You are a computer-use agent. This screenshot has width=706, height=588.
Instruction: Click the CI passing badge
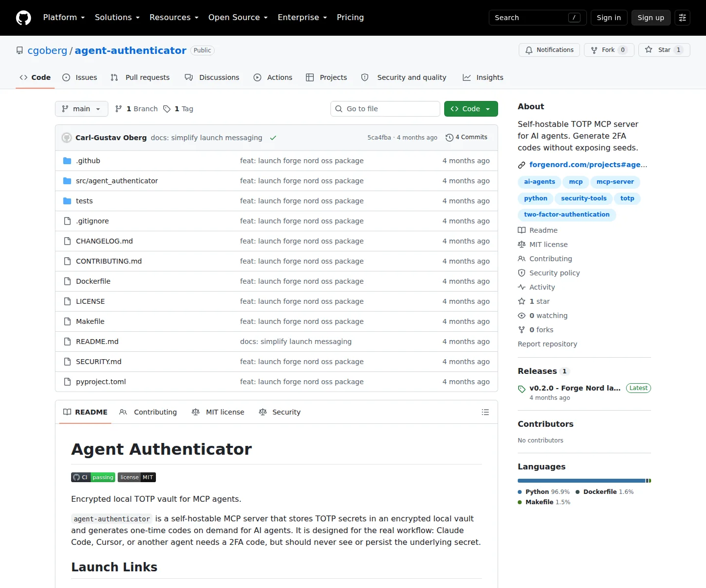coord(93,477)
